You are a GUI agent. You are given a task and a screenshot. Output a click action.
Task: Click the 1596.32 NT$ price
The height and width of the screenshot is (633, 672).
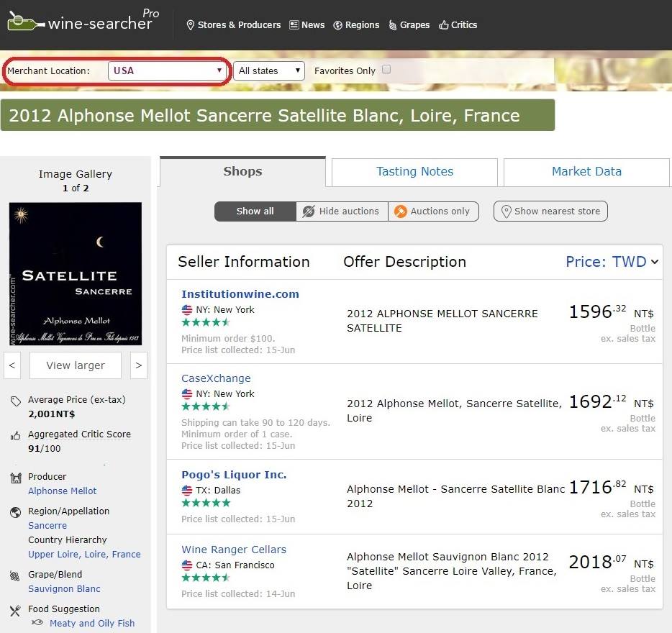(x=612, y=312)
